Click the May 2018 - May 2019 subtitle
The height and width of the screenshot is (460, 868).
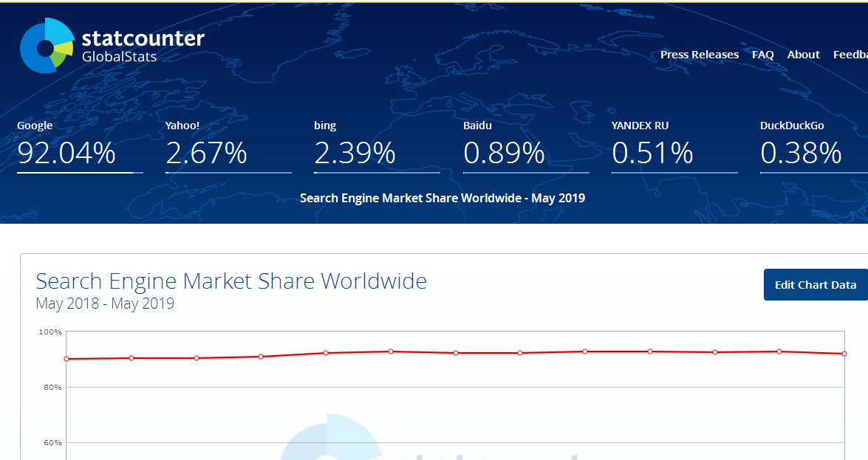click(x=105, y=303)
